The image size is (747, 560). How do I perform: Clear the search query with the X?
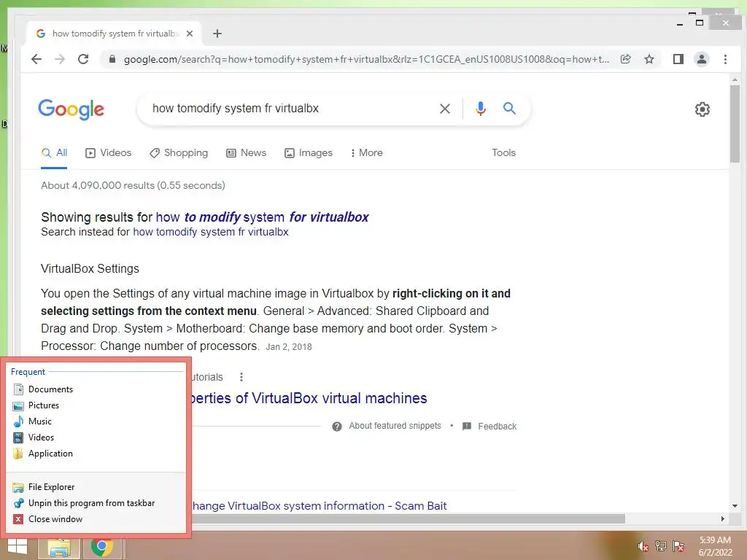point(445,109)
